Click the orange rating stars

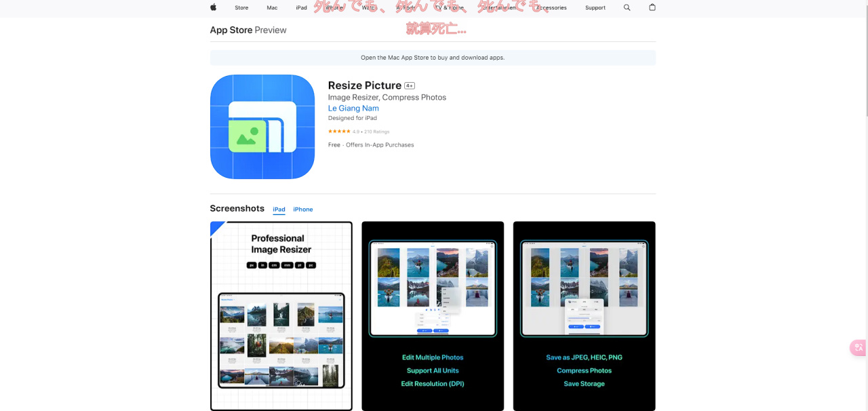[x=339, y=132]
